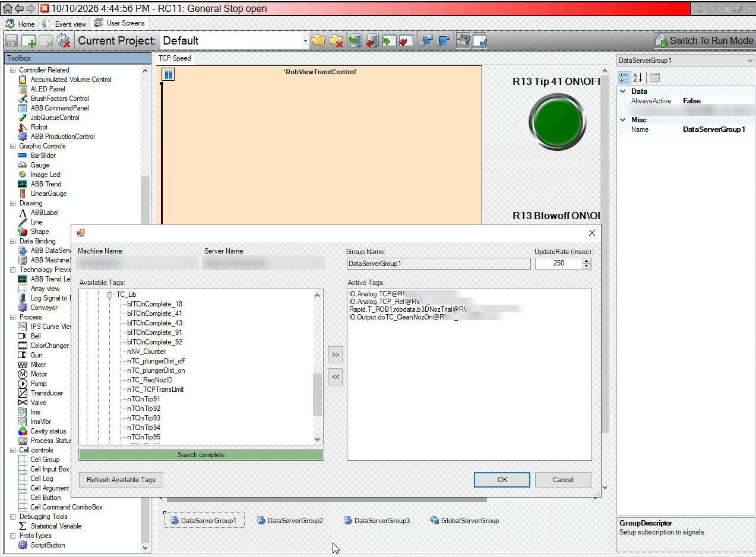The height and width of the screenshot is (557, 756).
Task: Click the home icon in title bar
Action: coord(7,8)
